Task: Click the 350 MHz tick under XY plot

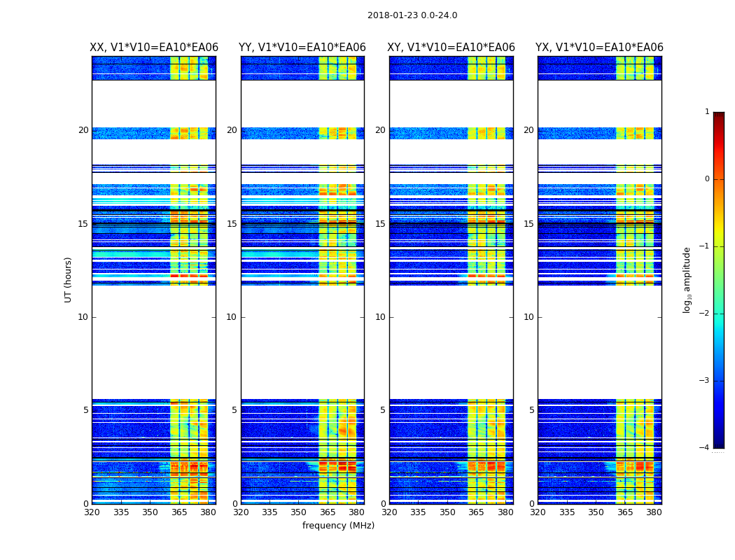Action: click(x=447, y=512)
